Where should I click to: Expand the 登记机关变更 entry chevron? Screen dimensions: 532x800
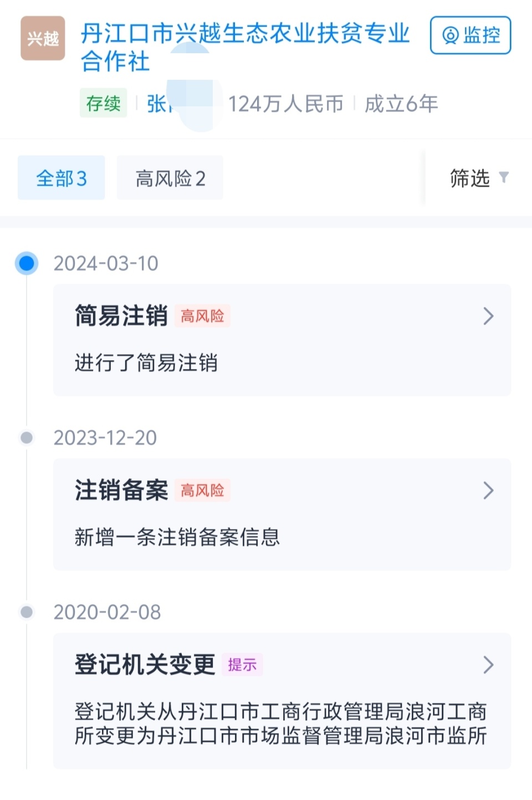(x=488, y=664)
